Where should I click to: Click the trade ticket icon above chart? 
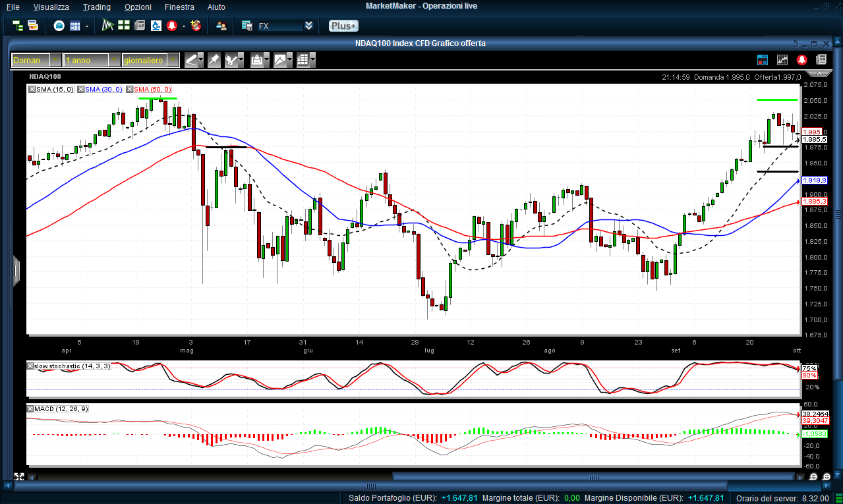pos(763,60)
